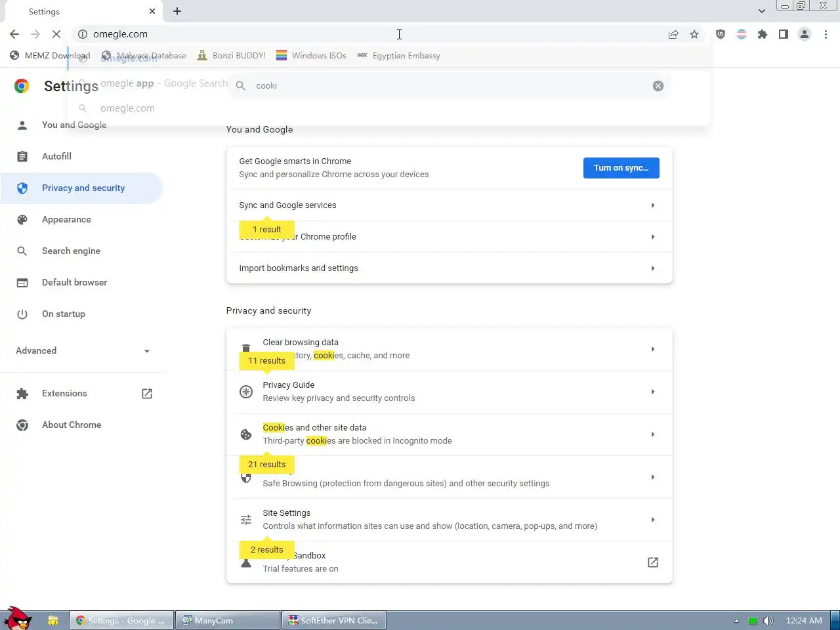Open Extensions puzzle-piece menu
This screenshot has width=840, height=630.
click(763, 34)
